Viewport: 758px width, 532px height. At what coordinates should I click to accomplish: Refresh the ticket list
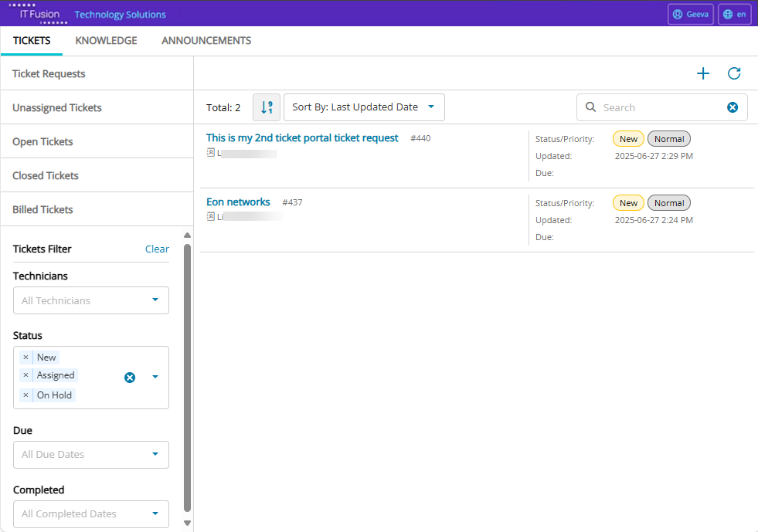click(734, 73)
